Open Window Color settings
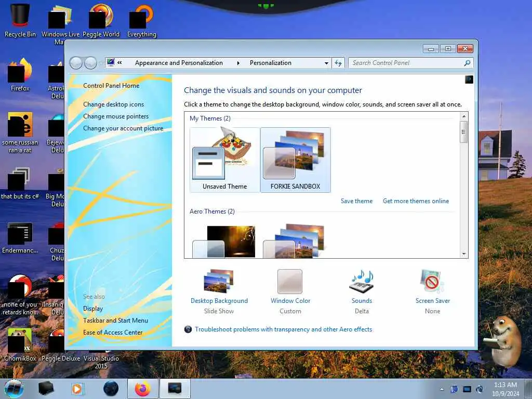Viewport: 532px width, 399px height. (x=290, y=292)
